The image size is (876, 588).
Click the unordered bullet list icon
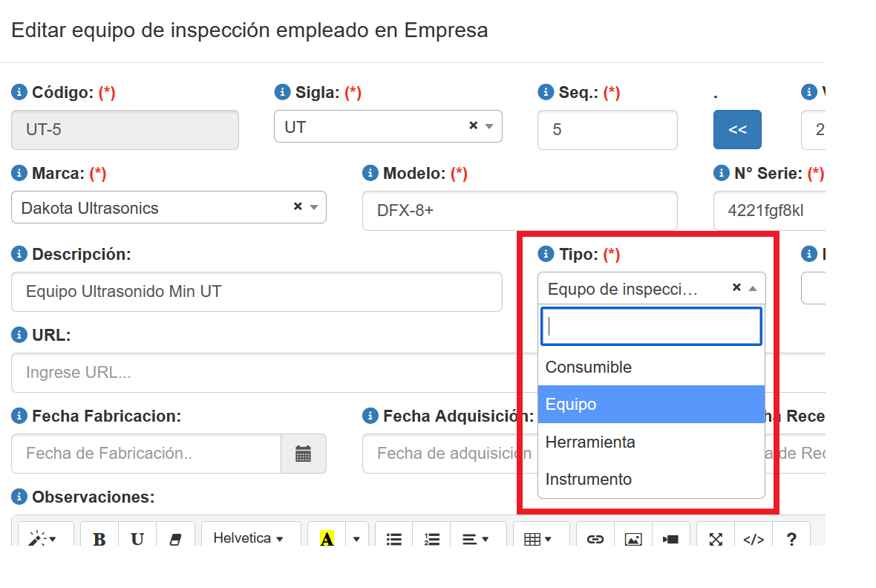pyautogui.click(x=394, y=538)
